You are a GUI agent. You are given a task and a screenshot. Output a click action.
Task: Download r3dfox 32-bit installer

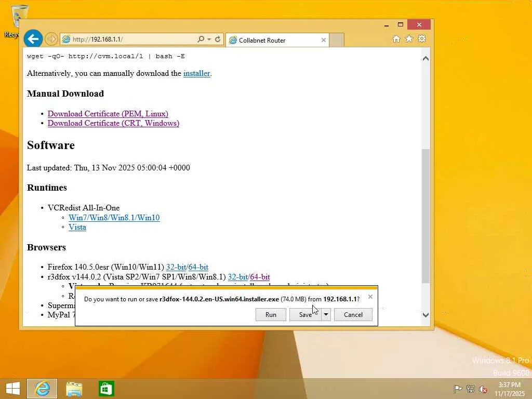coord(237,277)
